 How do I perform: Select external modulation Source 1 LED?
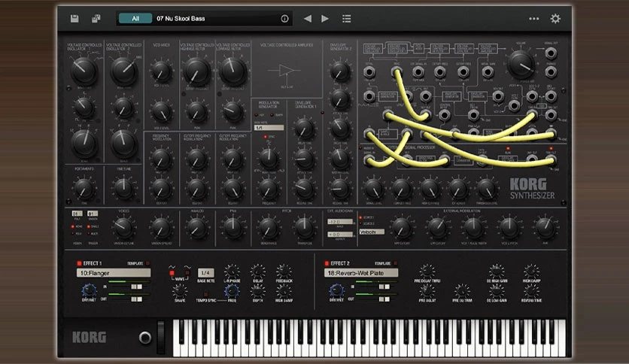[x=360, y=217]
